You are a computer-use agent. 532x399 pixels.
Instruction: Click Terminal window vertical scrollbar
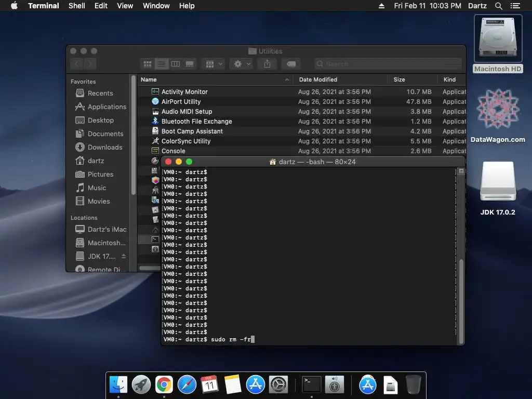tap(461, 301)
